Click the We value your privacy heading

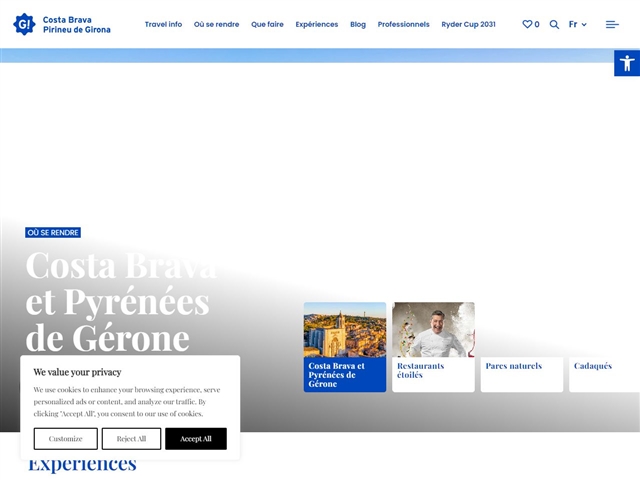78,372
